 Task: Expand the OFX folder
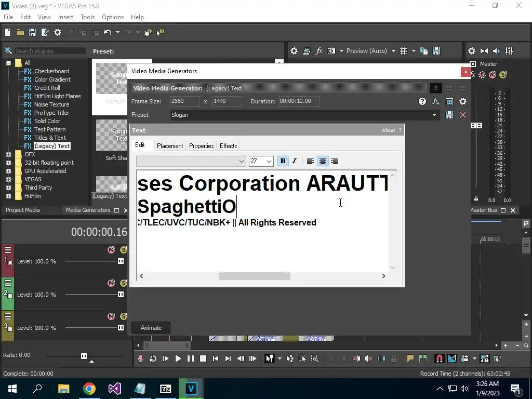8,154
